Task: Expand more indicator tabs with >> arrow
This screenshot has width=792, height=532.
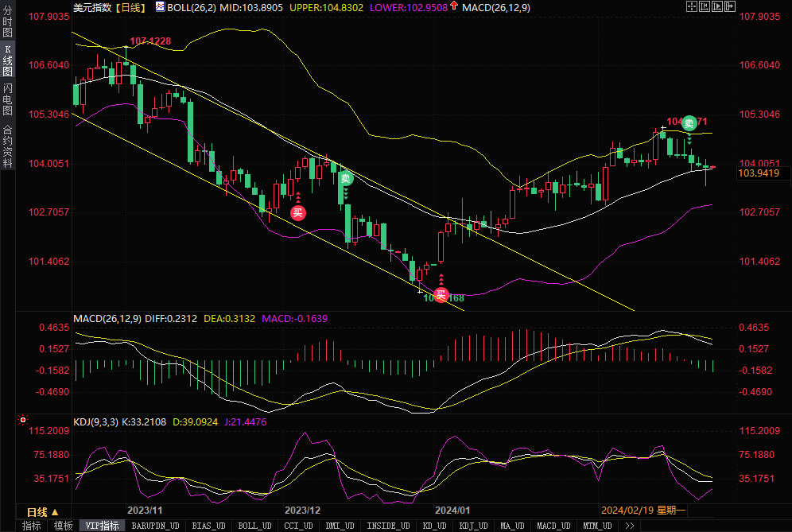Action: point(629,526)
